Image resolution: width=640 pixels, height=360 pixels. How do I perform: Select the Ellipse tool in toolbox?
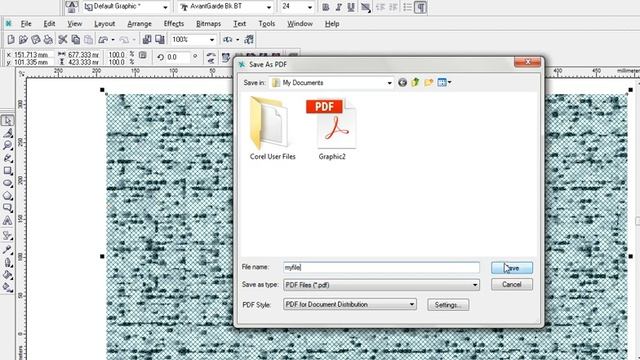7,183
